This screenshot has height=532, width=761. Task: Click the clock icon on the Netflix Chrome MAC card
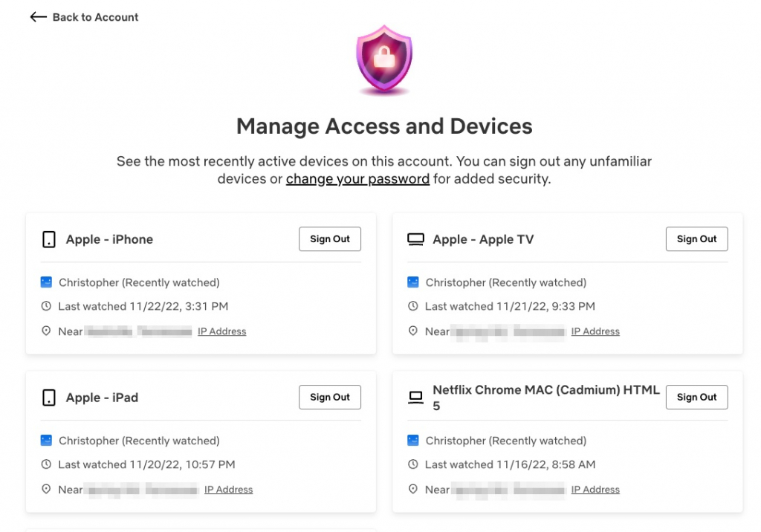coord(413,464)
